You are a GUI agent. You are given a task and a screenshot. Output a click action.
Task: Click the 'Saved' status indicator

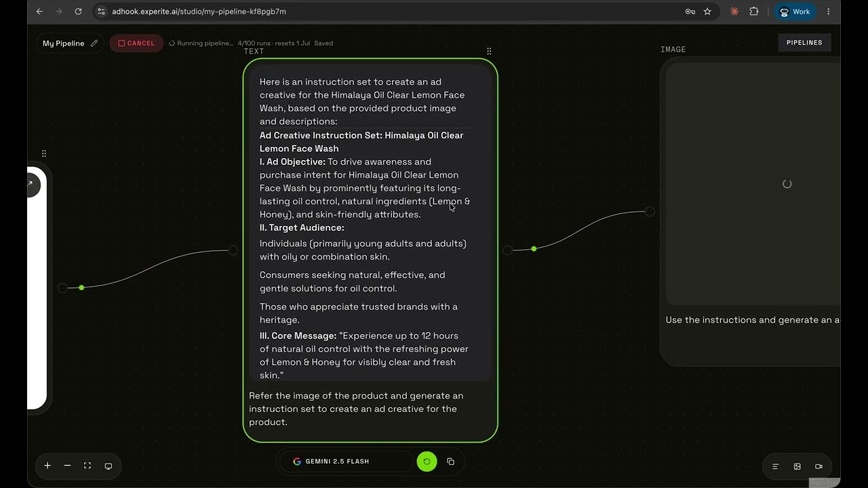pyautogui.click(x=323, y=43)
